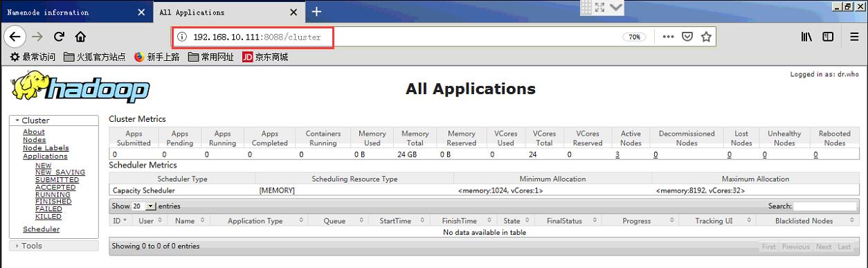Open the Scheduler sidebar link
Screen dimensions: 868x268
coord(42,229)
